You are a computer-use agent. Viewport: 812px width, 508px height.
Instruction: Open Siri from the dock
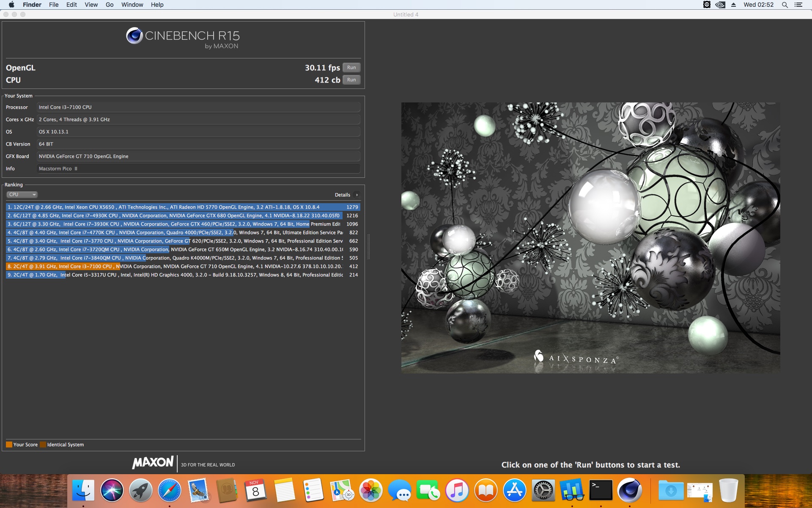112,490
